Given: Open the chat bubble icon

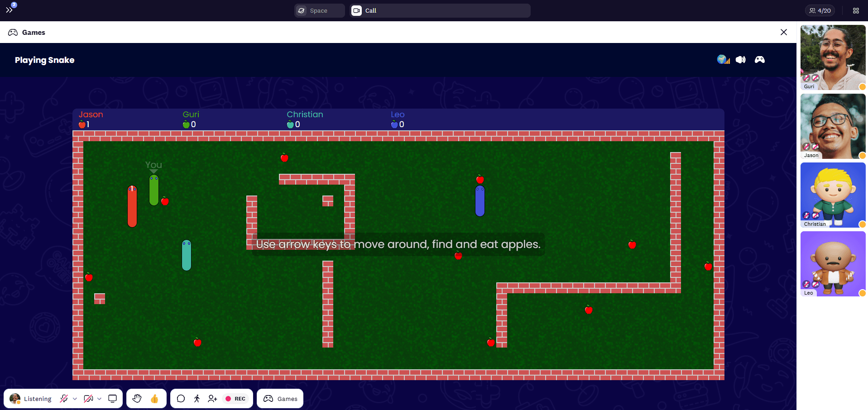Looking at the screenshot, I should (x=181, y=399).
